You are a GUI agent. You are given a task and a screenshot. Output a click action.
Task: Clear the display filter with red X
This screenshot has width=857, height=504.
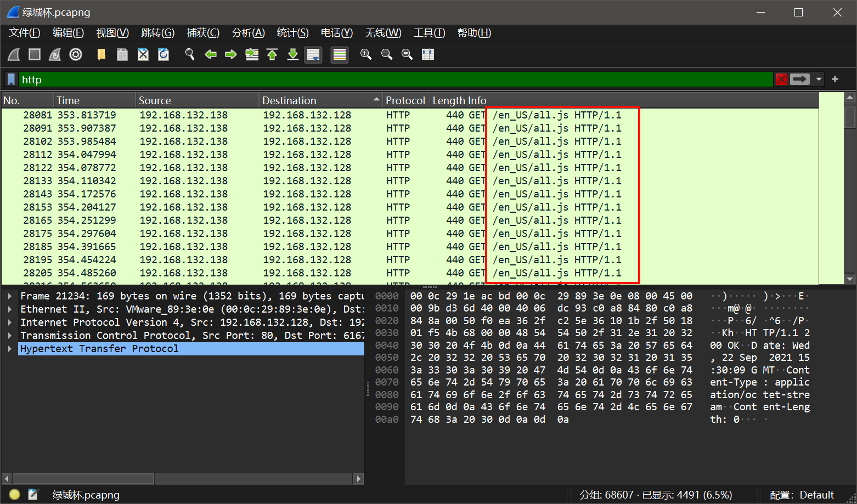click(781, 80)
